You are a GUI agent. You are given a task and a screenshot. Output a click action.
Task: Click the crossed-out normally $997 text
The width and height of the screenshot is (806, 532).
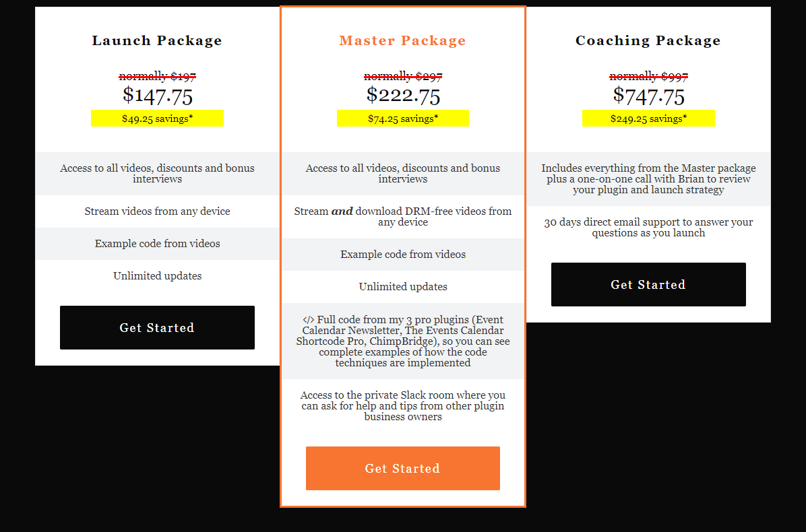pos(648,77)
